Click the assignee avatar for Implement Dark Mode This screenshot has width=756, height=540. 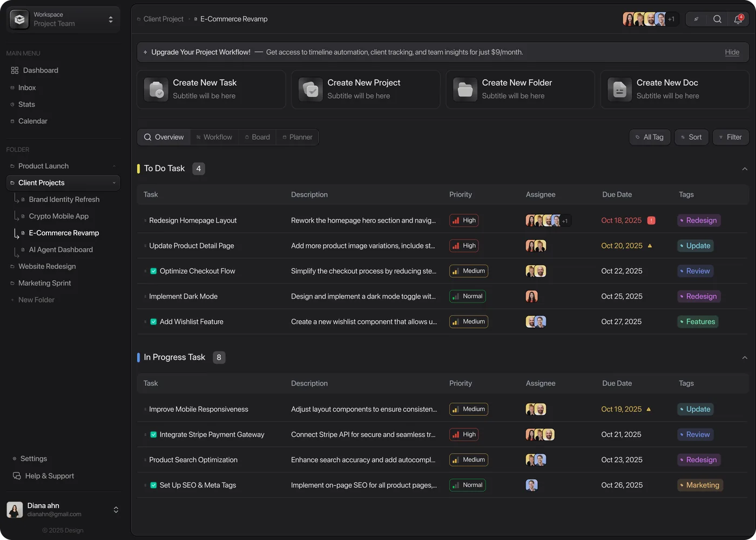point(532,296)
